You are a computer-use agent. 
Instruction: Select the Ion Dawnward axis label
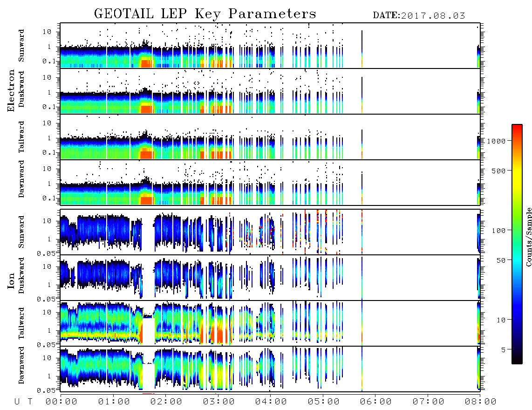click(21, 366)
